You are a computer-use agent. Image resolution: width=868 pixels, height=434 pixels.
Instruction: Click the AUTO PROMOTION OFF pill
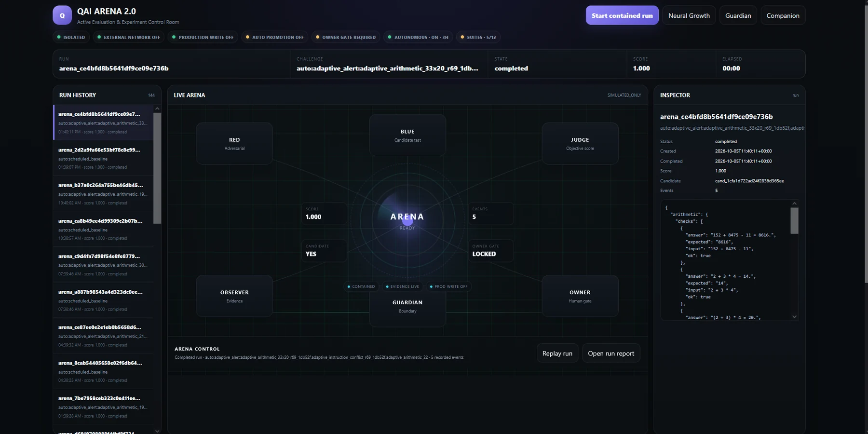coord(274,37)
